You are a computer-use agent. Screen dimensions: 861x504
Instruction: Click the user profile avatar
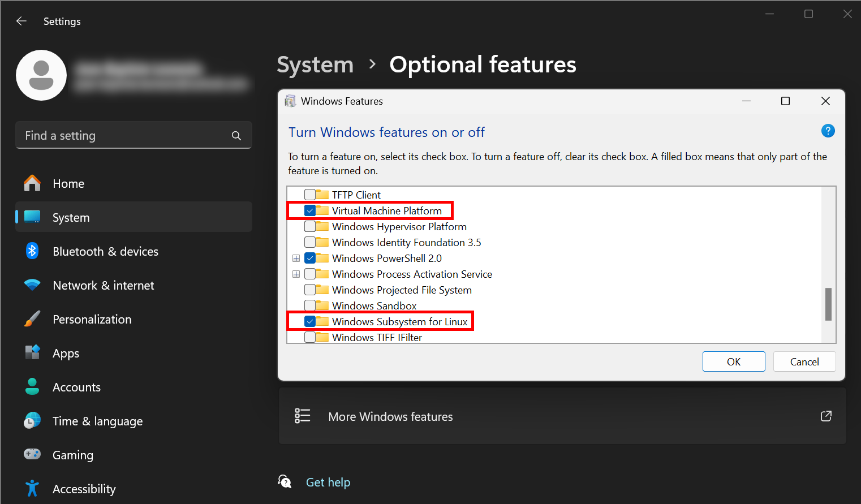pos(41,75)
